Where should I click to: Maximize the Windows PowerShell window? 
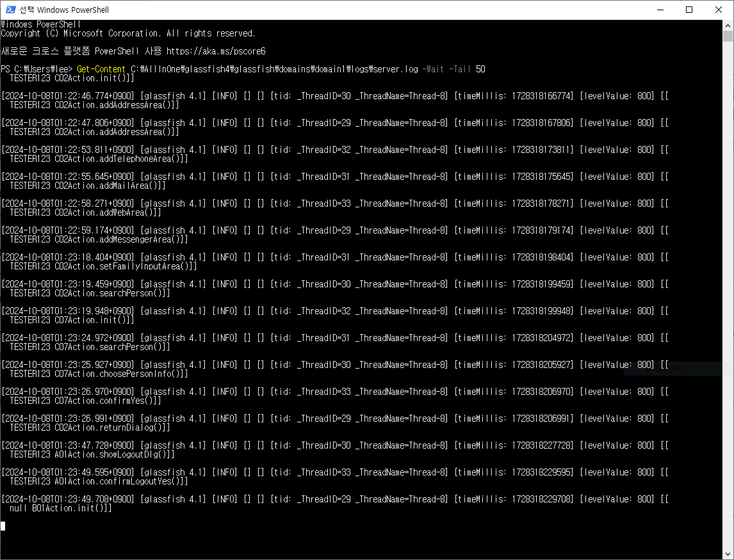click(x=689, y=10)
